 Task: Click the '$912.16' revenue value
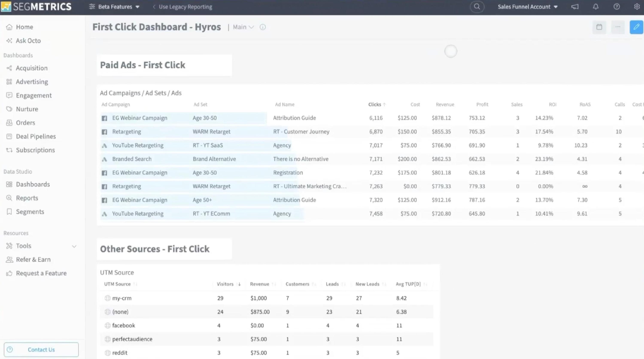(x=441, y=200)
